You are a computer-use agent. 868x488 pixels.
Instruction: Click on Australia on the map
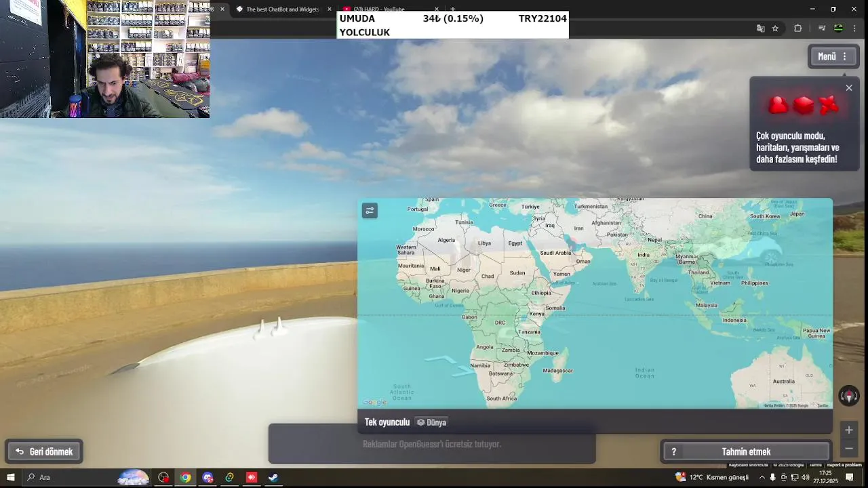783,382
